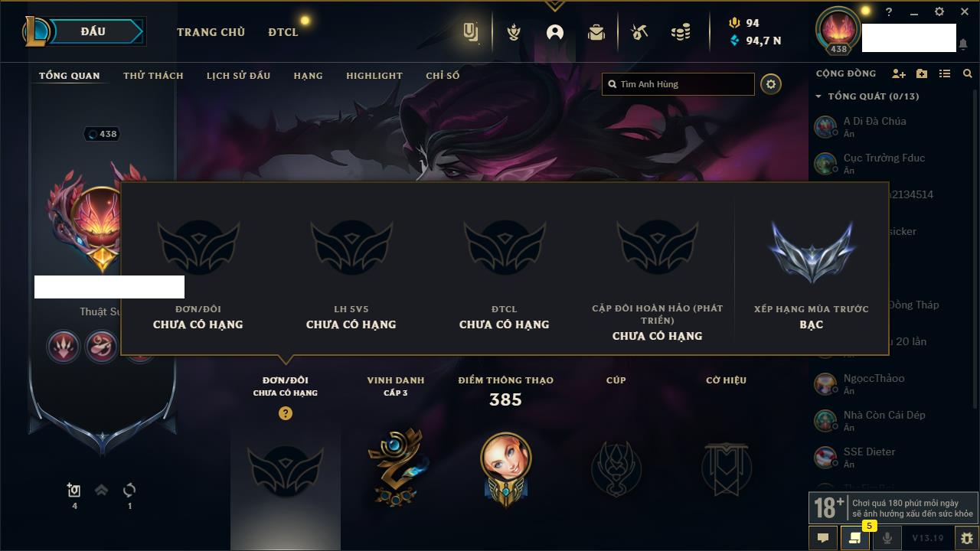This screenshot has height=551, width=980.
Task: Click the Tìm Anh Hùng search field
Action: (678, 84)
